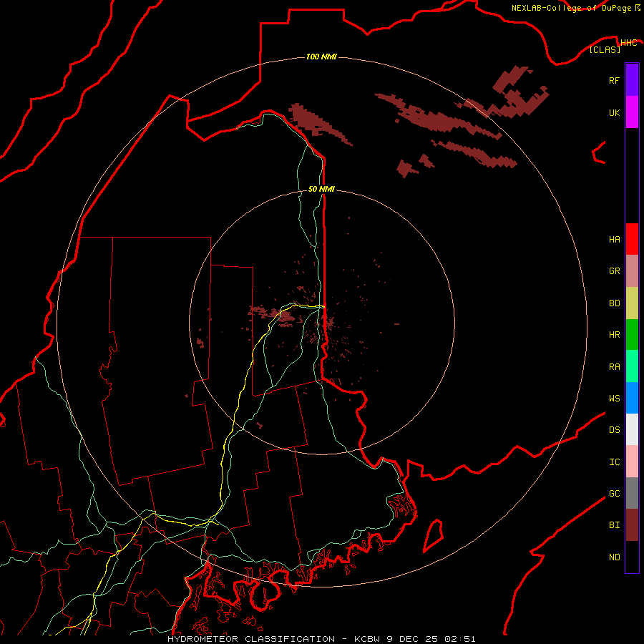Click the DS white legend swatch

pyautogui.click(x=632, y=429)
